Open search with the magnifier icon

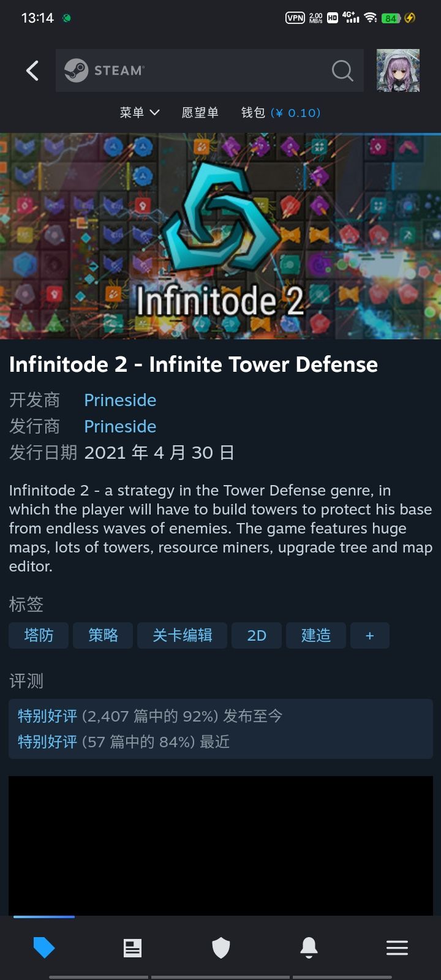(342, 70)
